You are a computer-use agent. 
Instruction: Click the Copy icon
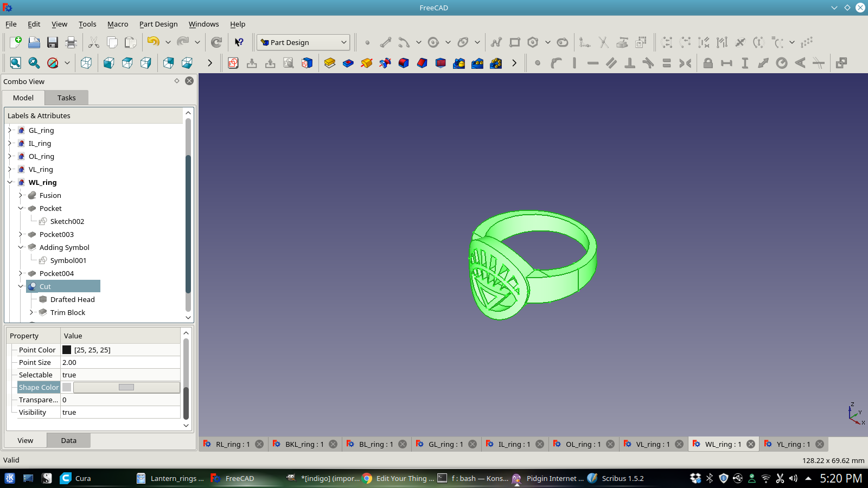click(x=112, y=42)
